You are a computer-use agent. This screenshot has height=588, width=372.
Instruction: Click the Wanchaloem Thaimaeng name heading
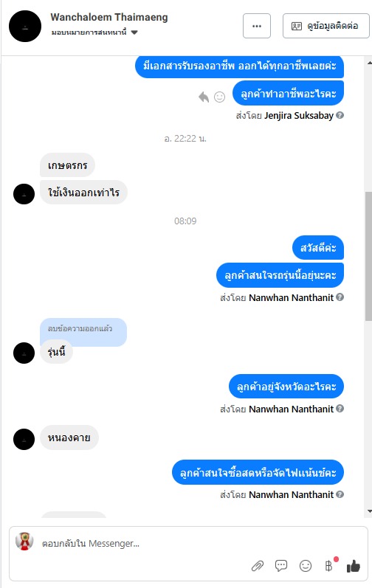(x=109, y=17)
